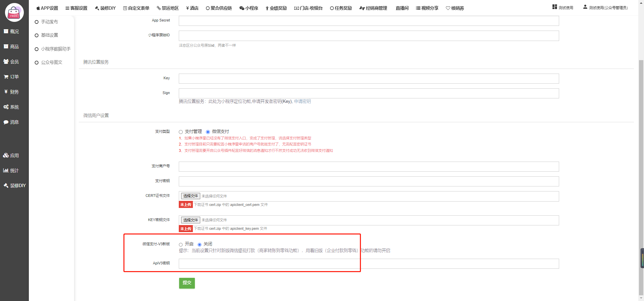The image size is (644, 301).
Task: Open the 统计 statistics chart icon
Action: (x=6, y=171)
